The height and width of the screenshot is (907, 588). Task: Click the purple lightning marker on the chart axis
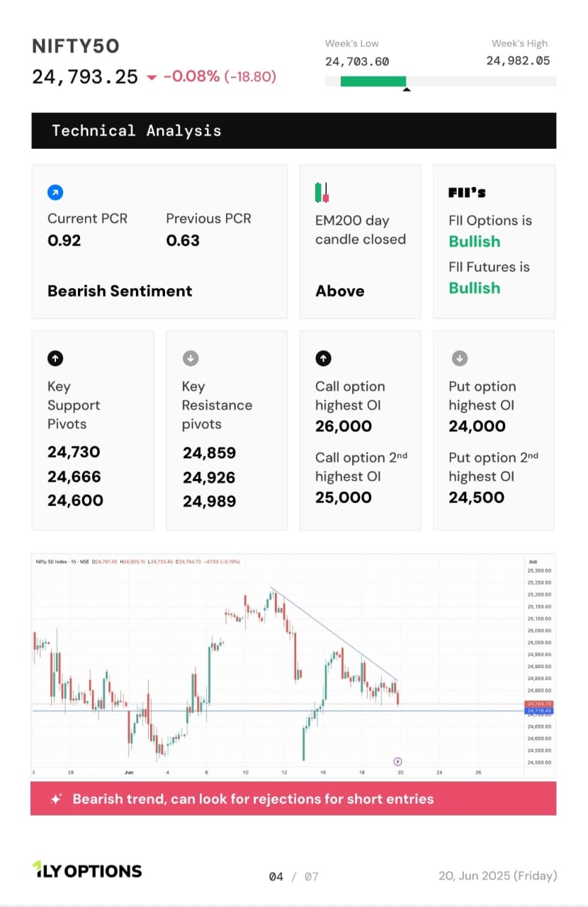click(x=397, y=762)
